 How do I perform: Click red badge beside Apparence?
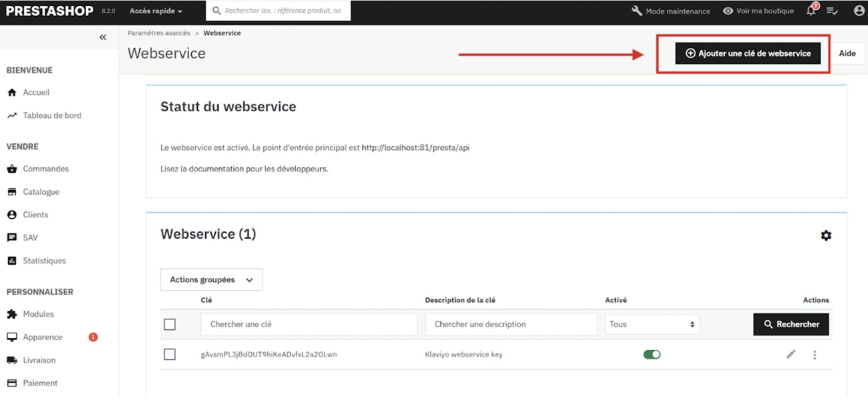pyautogui.click(x=93, y=337)
